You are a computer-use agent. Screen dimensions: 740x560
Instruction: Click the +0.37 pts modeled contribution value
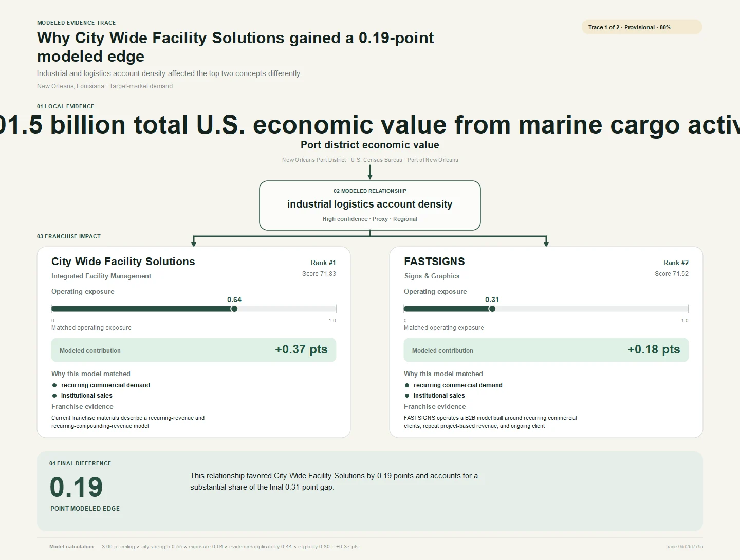(301, 349)
